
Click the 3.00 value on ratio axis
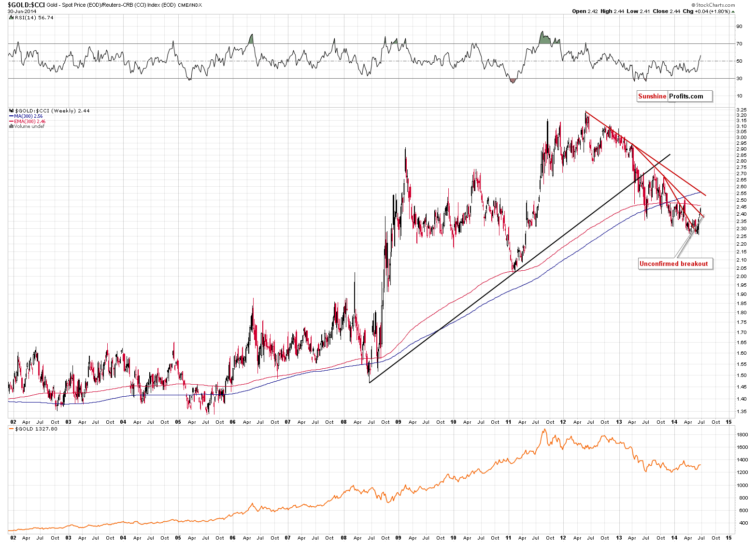[x=741, y=138]
